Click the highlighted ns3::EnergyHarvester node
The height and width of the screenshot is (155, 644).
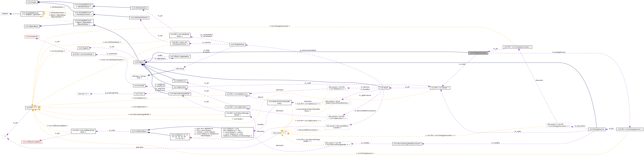click(478, 53)
